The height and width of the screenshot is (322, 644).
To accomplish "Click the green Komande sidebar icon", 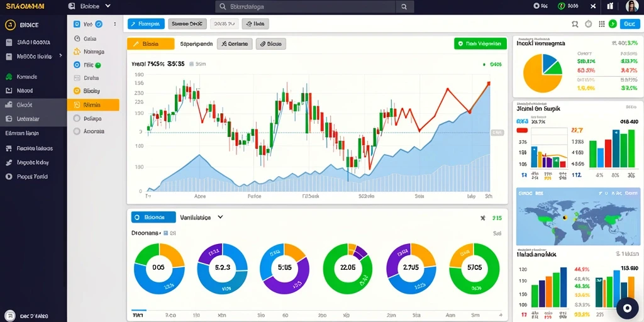I will 9,77.
